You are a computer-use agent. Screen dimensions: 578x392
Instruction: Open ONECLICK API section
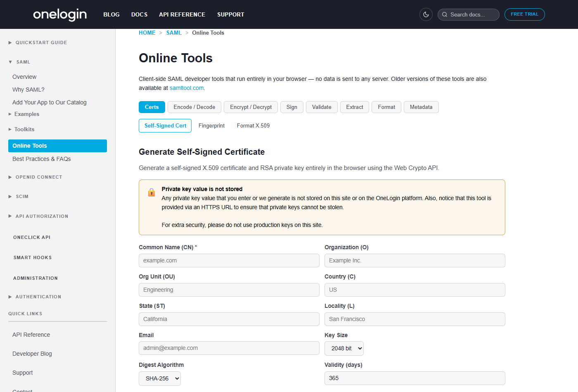[32, 237]
